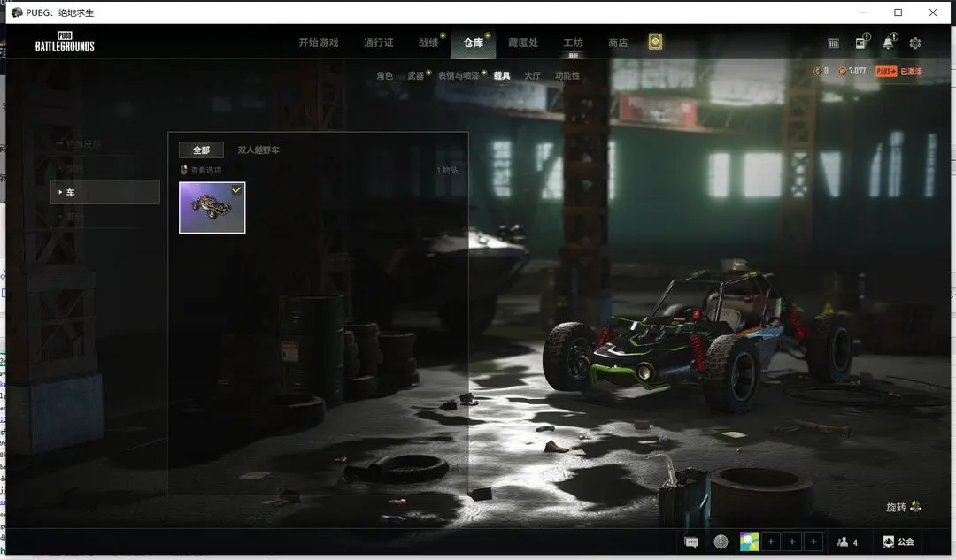
Task: Click the 旋转 rotate mouse icon
Action: [x=915, y=506]
